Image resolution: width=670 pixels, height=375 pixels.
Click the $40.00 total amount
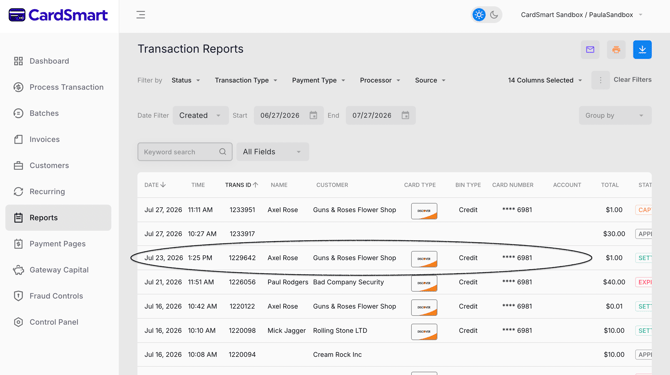(614, 282)
